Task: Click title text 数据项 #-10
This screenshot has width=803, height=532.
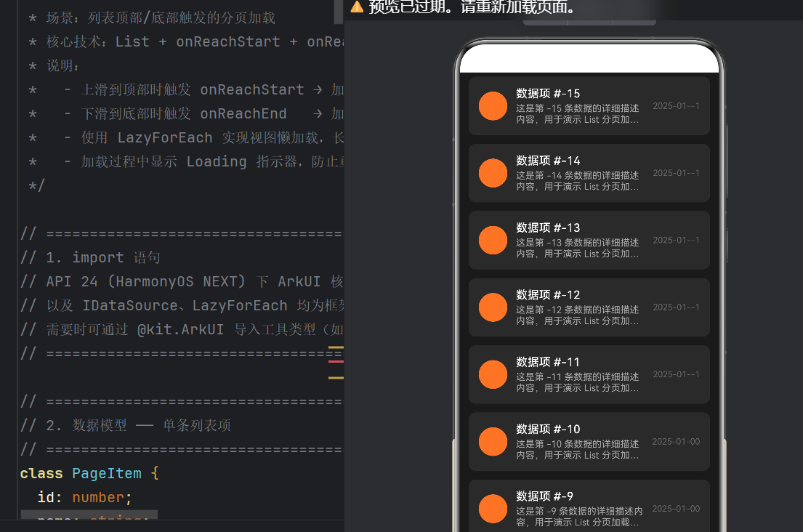Action: 548,429
